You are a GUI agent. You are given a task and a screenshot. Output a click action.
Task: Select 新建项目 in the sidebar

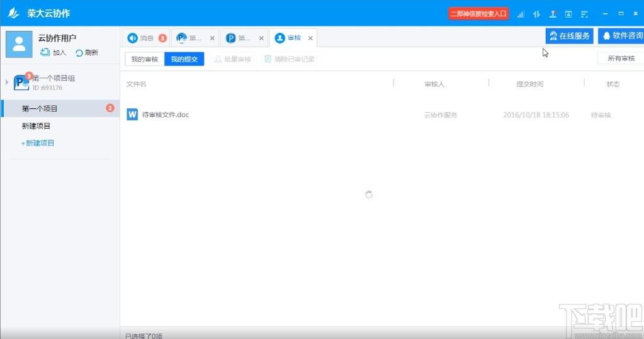point(36,126)
